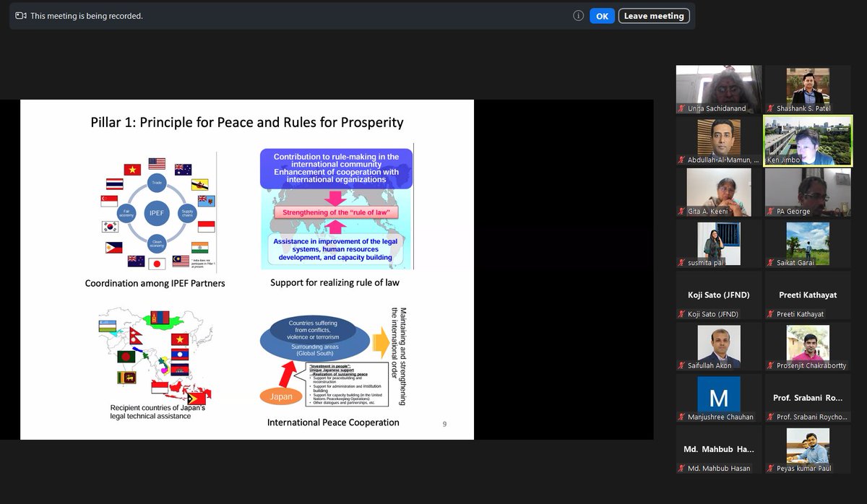The height and width of the screenshot is (504, 867).
Task: Select Peyas kumar Paul's video tile
Action: [x=808, y=449]
